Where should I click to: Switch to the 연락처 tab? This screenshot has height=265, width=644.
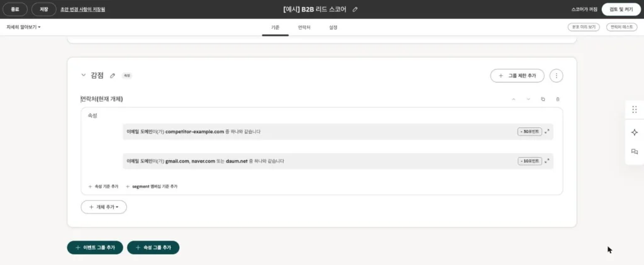pyautogui.click(x=304, y=28)
